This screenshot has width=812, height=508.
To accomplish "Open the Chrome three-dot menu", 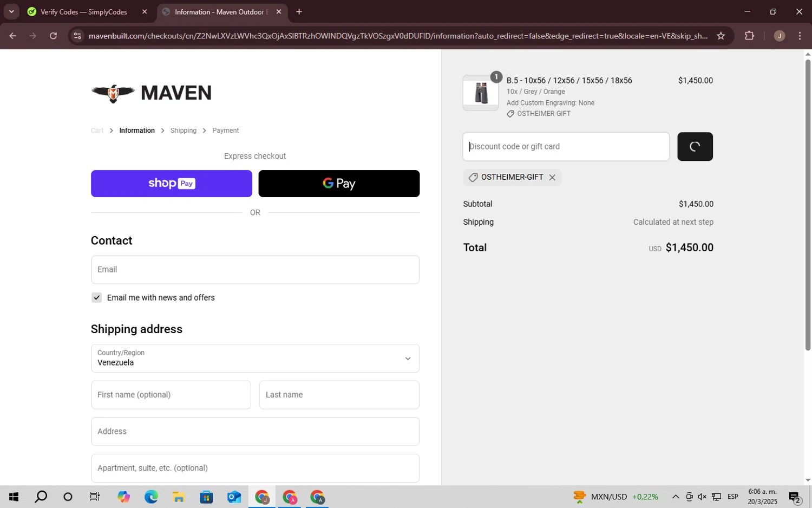I will 800,36.
